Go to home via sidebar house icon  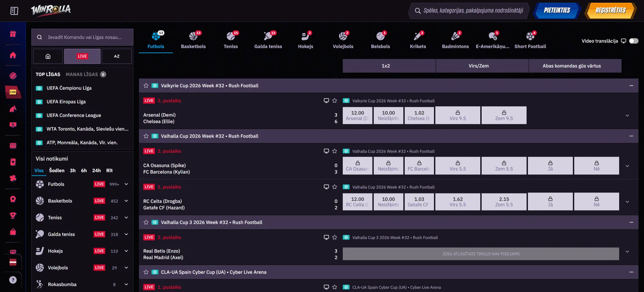(x=13, y=55)
